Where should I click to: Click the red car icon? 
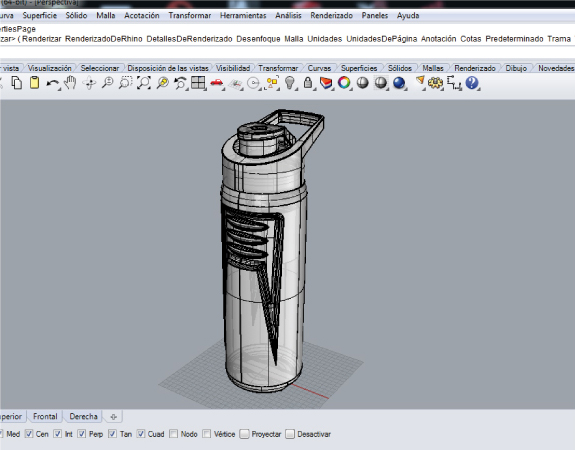pos(217,83)
